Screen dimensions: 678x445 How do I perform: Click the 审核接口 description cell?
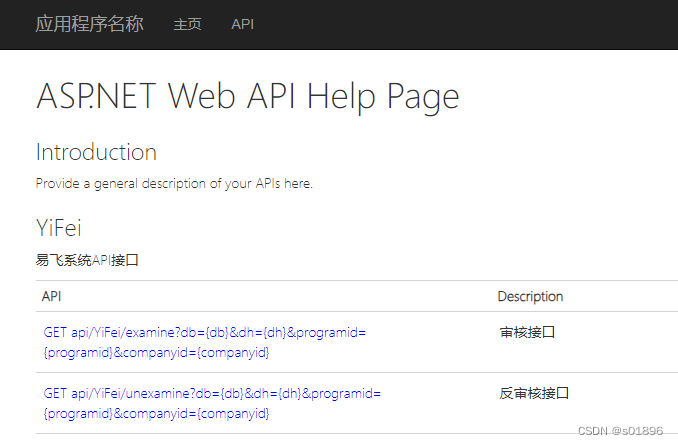[x=526, y=332]
